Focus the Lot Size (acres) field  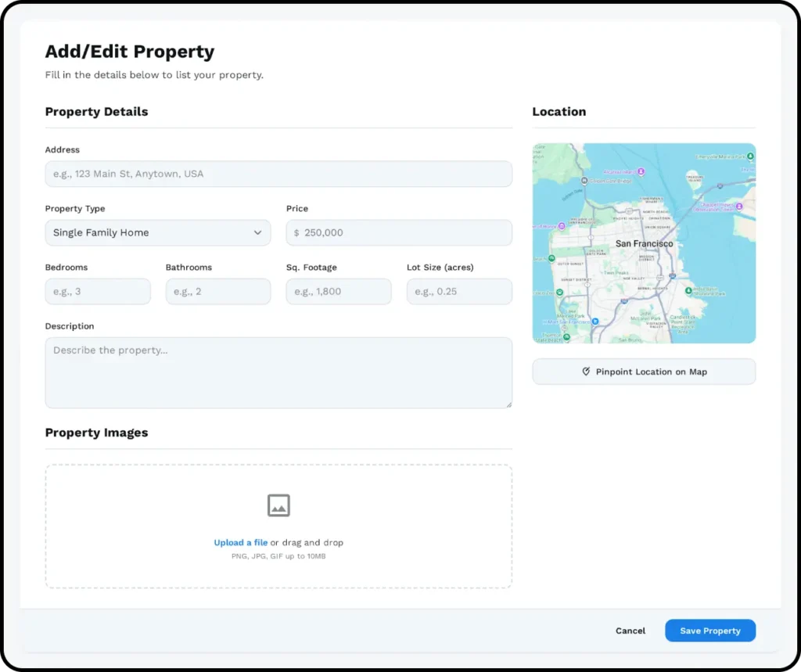tap(459, 292)
